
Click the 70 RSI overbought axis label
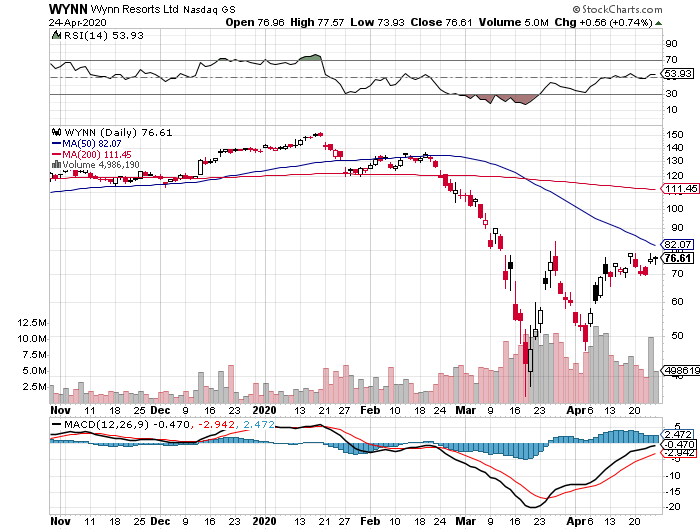671,60
